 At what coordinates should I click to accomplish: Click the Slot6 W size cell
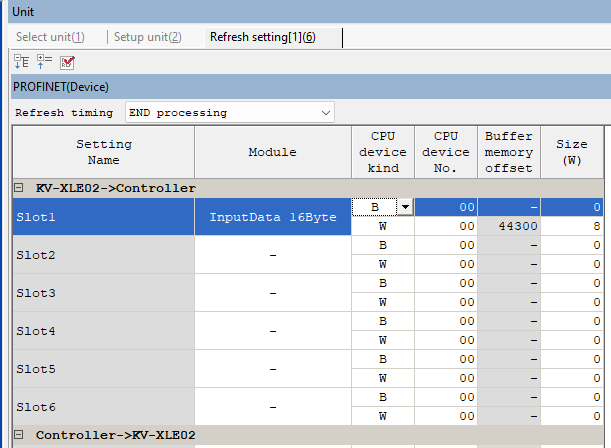(572, 416)
